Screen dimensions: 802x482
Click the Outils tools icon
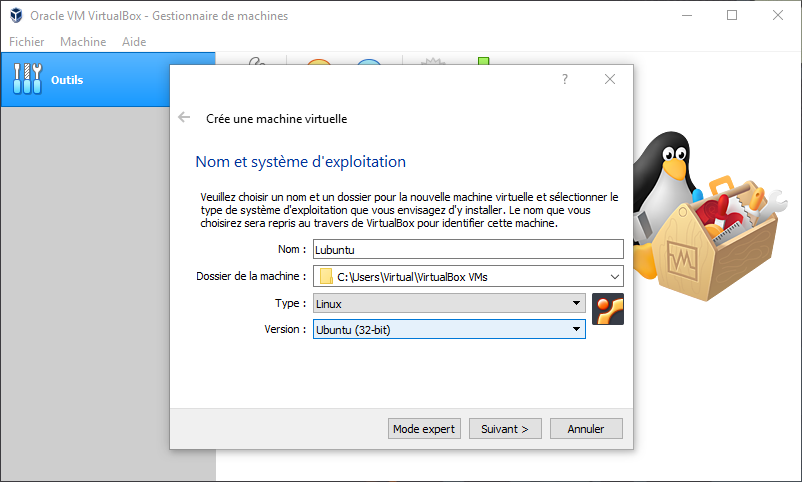(x=27, y=79)
